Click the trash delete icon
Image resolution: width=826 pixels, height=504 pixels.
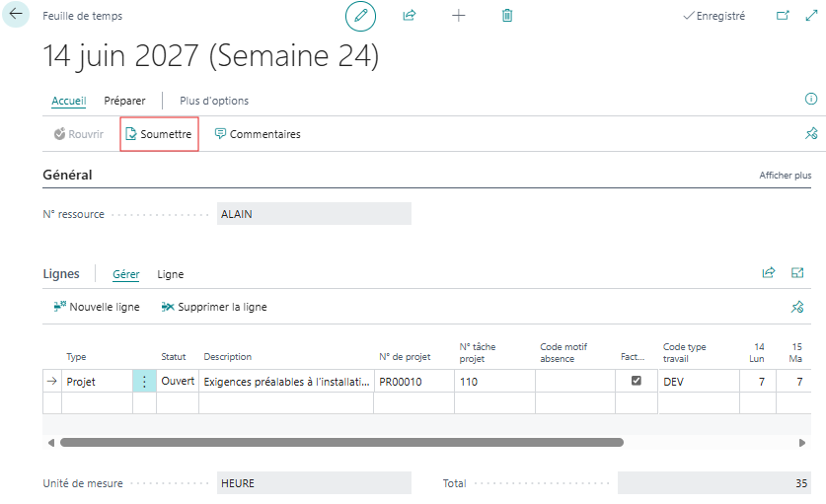(507, 15)
